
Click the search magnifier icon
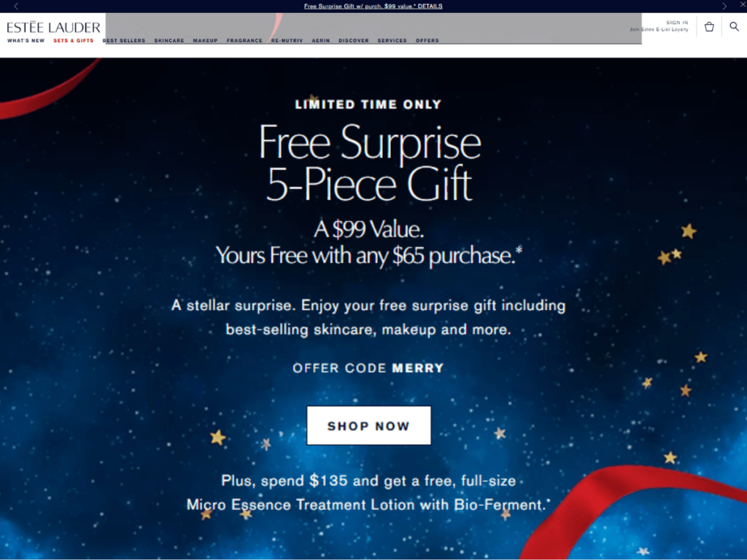coord(734,27)
